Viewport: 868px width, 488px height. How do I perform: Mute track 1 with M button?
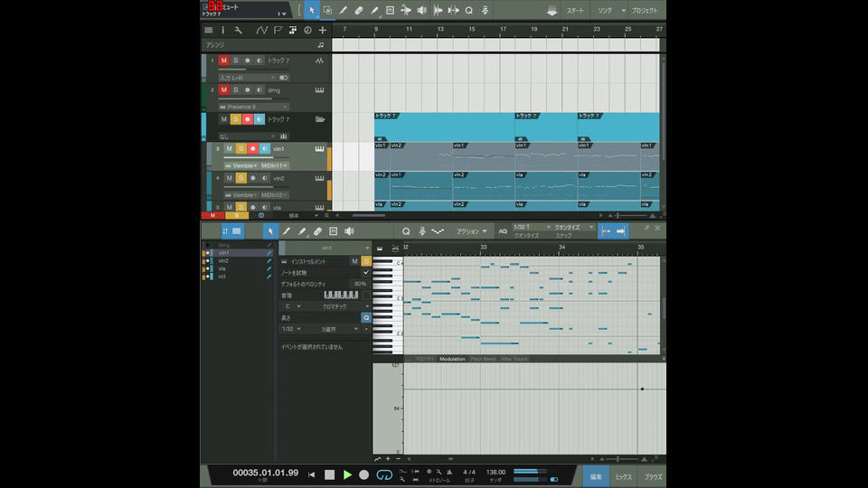(223, 61)
